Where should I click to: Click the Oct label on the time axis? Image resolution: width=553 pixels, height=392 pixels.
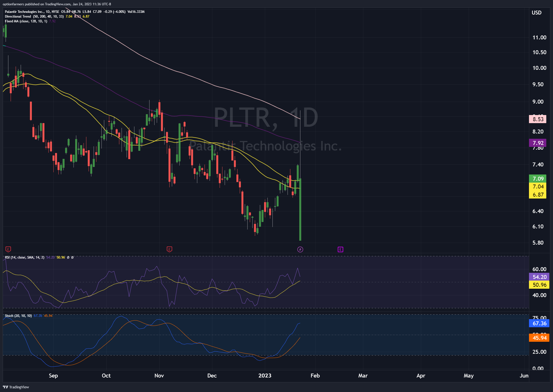[106, 376]
